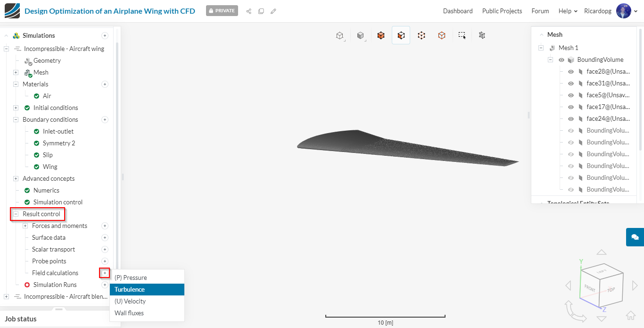
Task: Select the dotted cube node selection icon
Action: pos(421,35)
